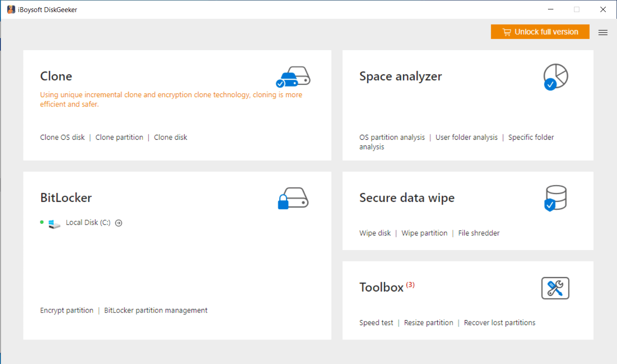Click the arrow next to Local Disk (C:)
This screenshot has width=617, height=364.
point(119,223)
